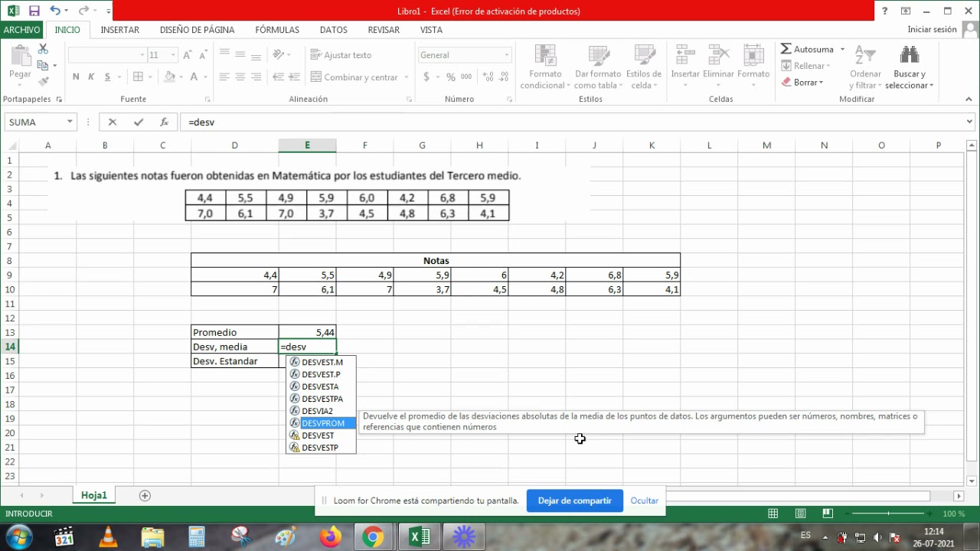
Task: Click the Help question mark icon
Action: (x=885, y=11)
